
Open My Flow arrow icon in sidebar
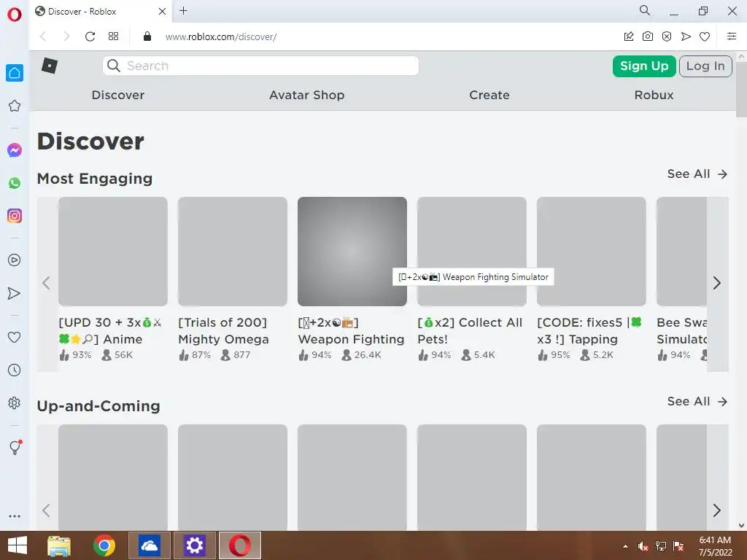15,293
